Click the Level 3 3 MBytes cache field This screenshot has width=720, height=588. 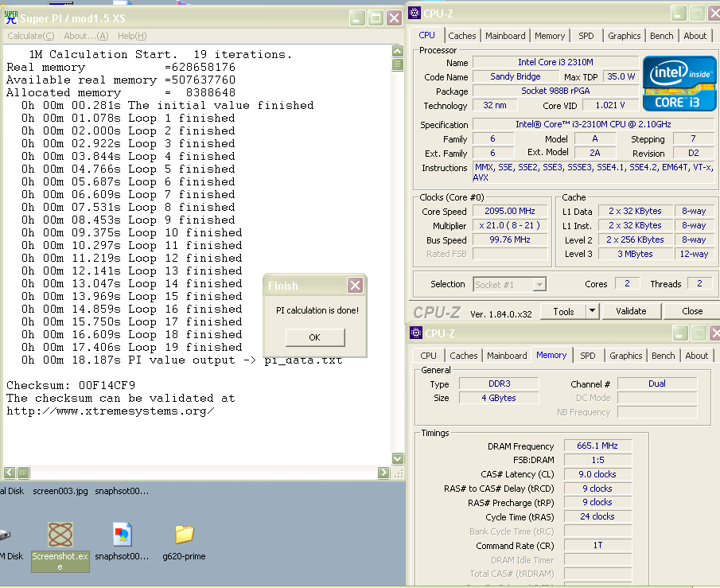click(x=635, y=254)
